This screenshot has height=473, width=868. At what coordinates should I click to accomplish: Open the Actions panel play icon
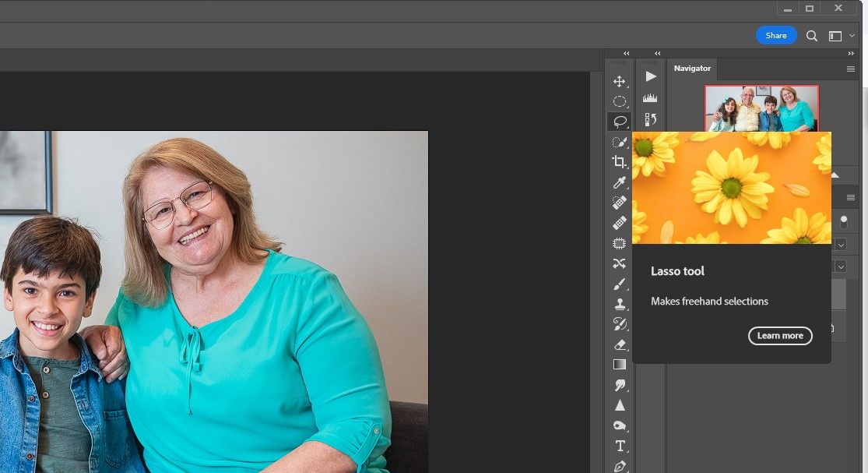coord(651,76)
